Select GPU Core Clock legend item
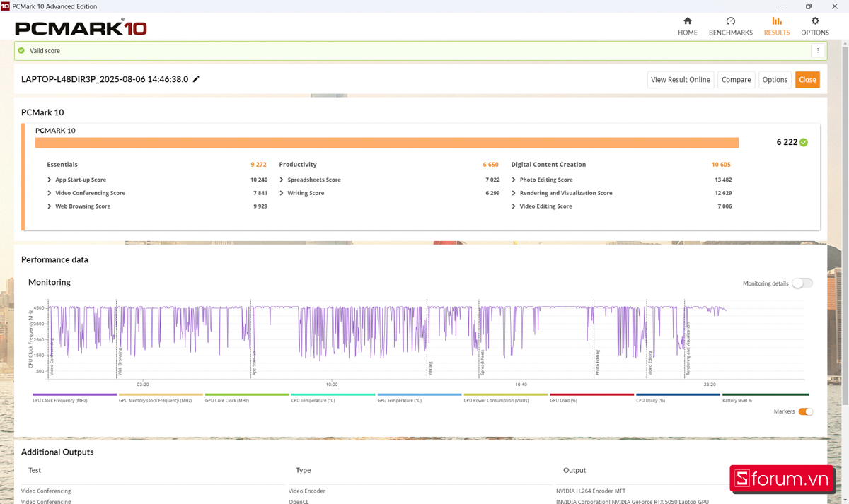 pyautogui.click(x=247, y=397)
